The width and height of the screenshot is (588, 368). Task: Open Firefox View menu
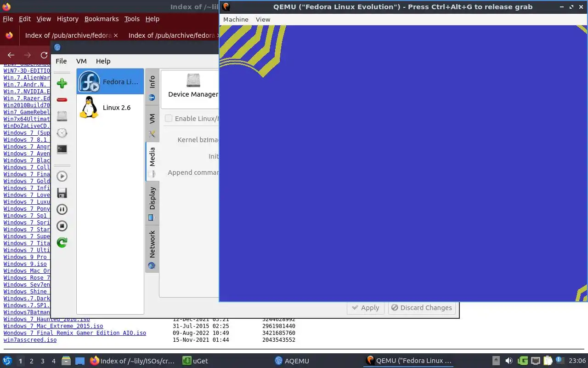pos(44,19)
